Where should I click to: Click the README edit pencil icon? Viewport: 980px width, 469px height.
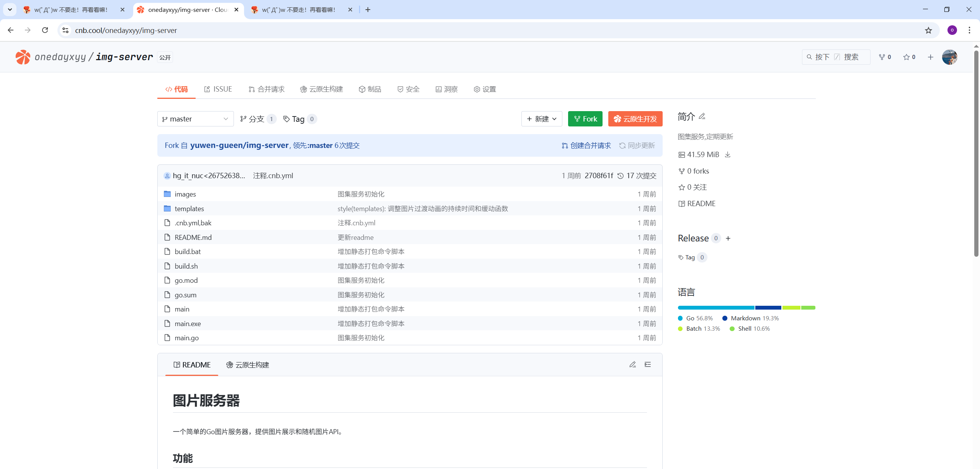pyautogui.click(x=632, y=364)
